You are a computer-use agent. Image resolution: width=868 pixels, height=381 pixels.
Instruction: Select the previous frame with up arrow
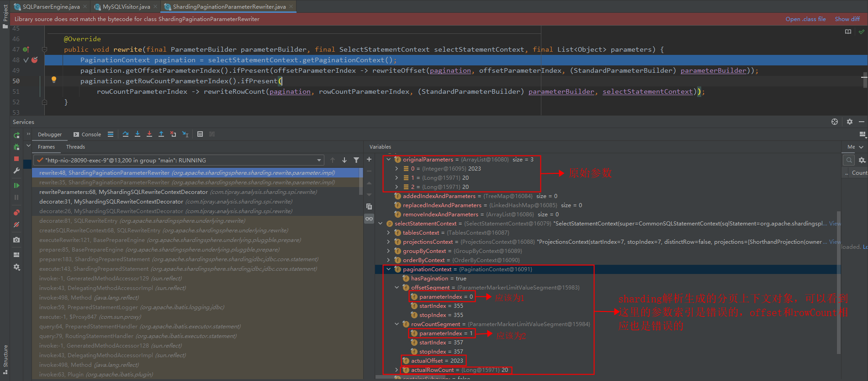coord(333,160)
